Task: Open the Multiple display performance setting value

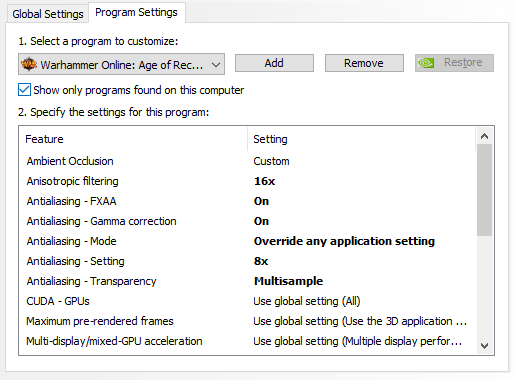Action: pyautogui.click(x=358, y=341)
